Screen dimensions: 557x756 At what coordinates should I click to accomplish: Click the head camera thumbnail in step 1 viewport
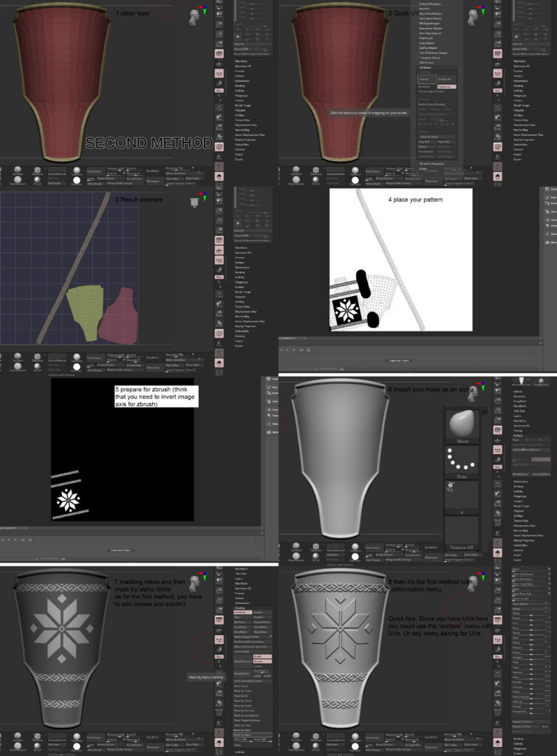pos(195,18)
